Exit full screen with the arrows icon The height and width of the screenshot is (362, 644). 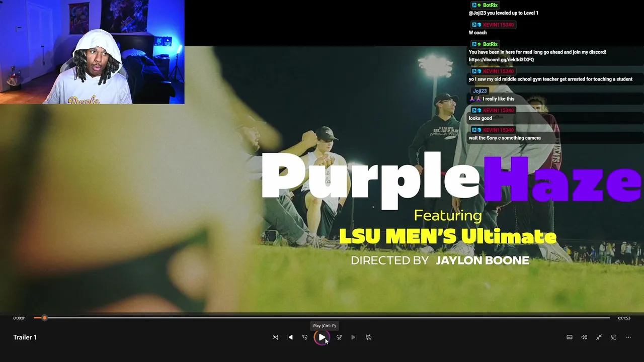click(x=599, y=337)
